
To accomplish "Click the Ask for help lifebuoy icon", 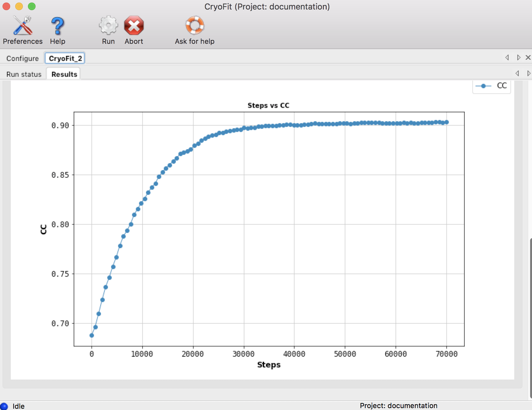I will 195,25.
